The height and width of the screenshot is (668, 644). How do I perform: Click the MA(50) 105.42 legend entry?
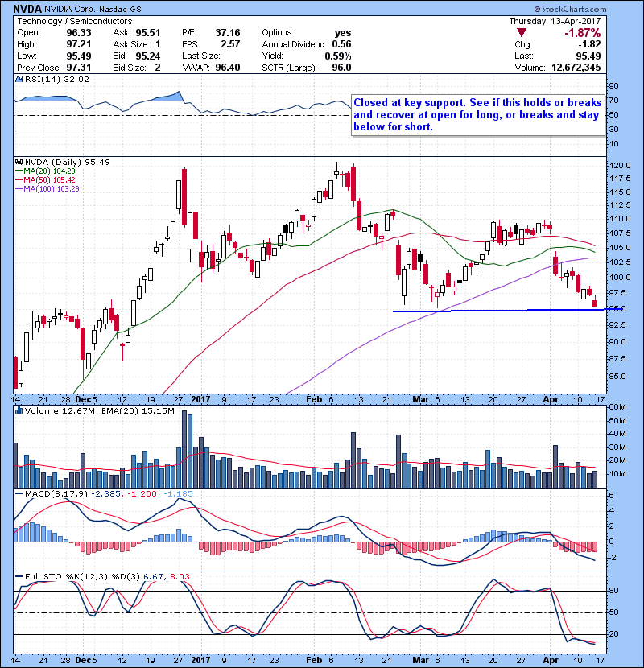point(45,179)
